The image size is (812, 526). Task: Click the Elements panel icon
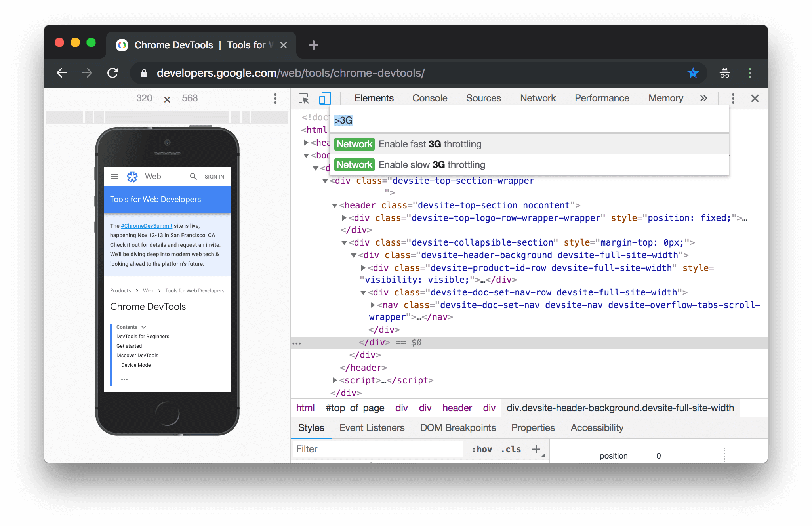tap(374, 97)
